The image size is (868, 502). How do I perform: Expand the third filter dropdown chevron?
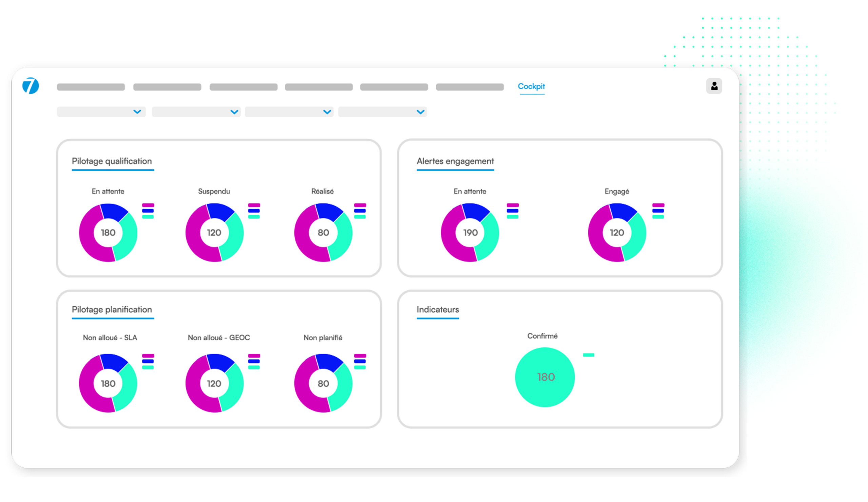point(327,112)
